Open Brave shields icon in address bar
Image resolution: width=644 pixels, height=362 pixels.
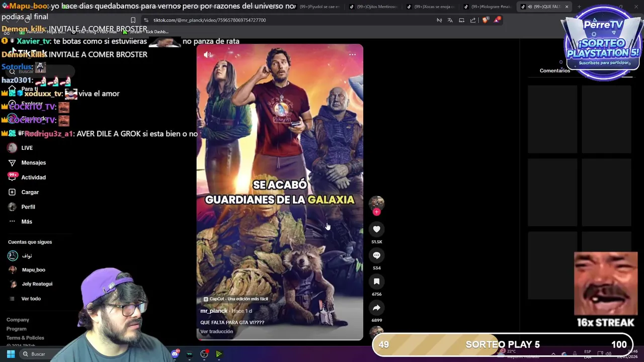tap(485, 20)
